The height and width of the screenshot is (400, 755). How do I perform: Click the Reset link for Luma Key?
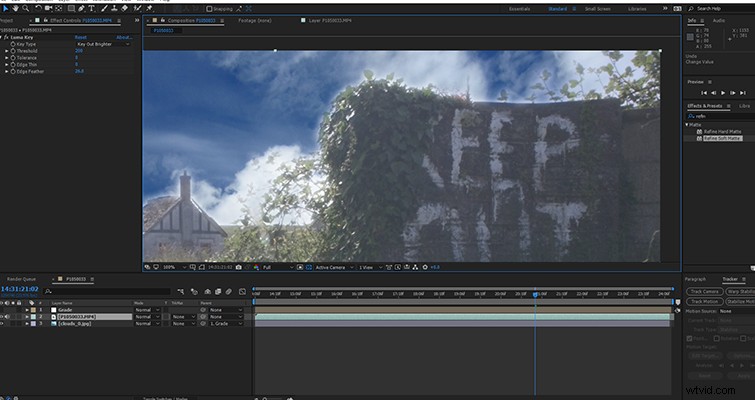(x=80, y=37)
